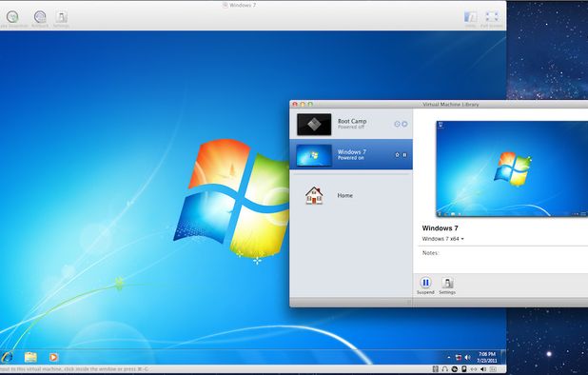Click the Windows 7 title in the library details
The image size is (588, 375).
point(440,228)
